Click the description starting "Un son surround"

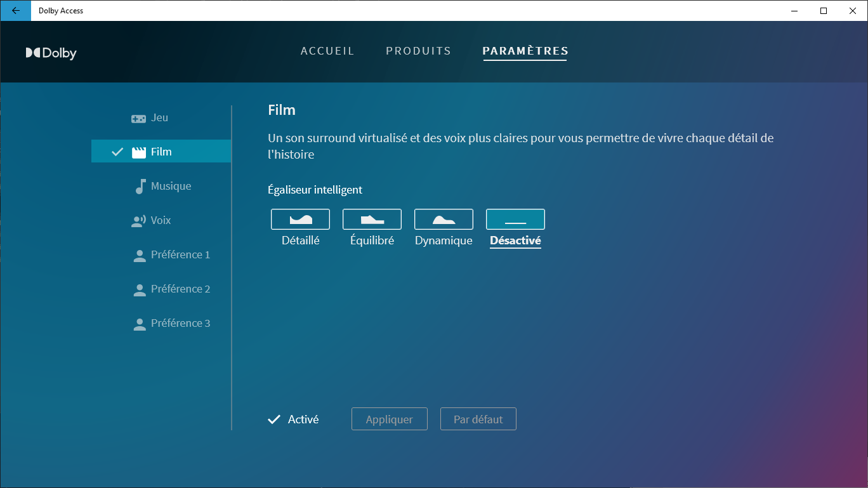(521, 146)
